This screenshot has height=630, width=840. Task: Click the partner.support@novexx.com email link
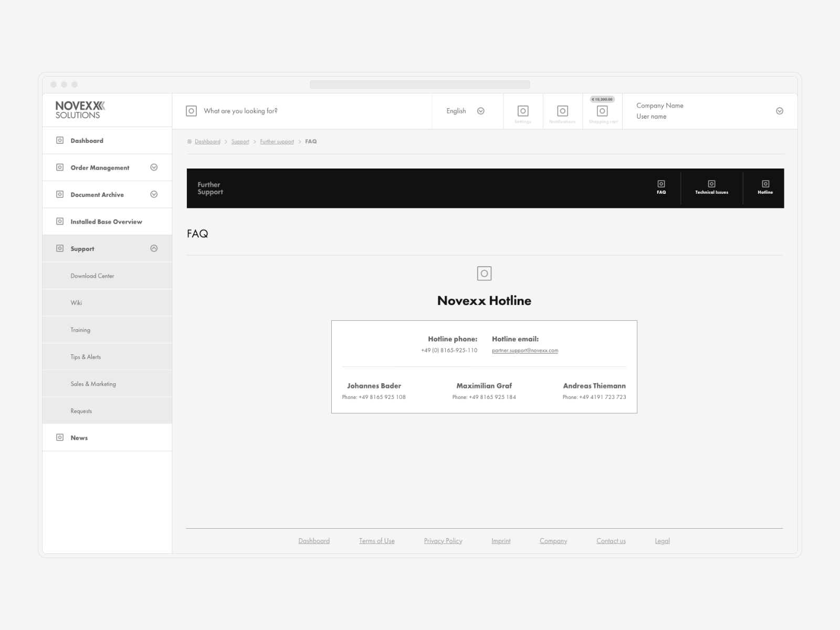525,351
